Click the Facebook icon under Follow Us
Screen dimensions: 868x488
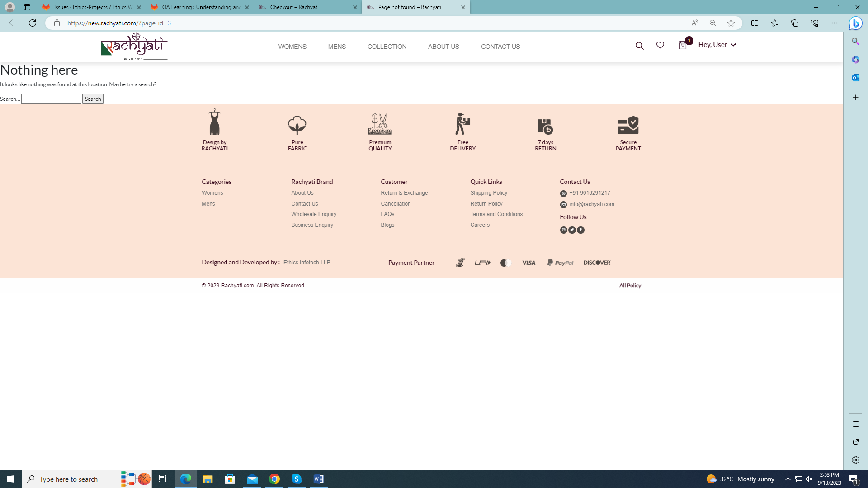coord(580,230)
